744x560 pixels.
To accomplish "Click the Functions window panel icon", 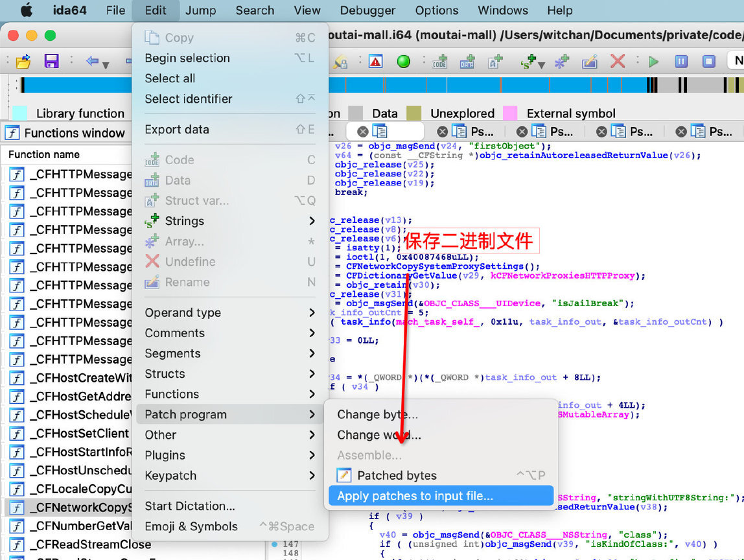I will (12, 133).
